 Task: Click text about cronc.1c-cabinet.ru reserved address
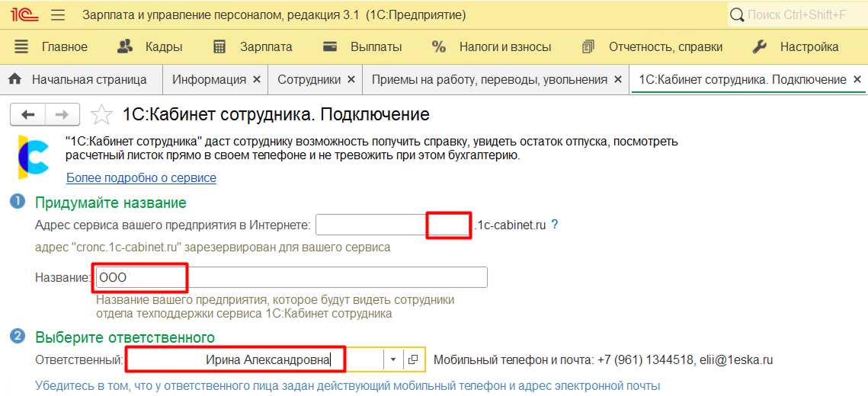point(213,247)
